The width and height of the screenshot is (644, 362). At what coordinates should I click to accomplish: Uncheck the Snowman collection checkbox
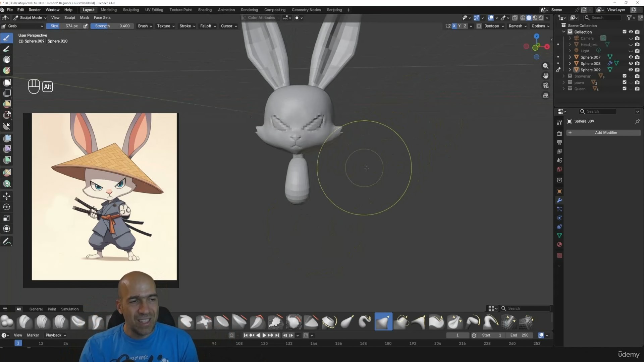point(625,76)
